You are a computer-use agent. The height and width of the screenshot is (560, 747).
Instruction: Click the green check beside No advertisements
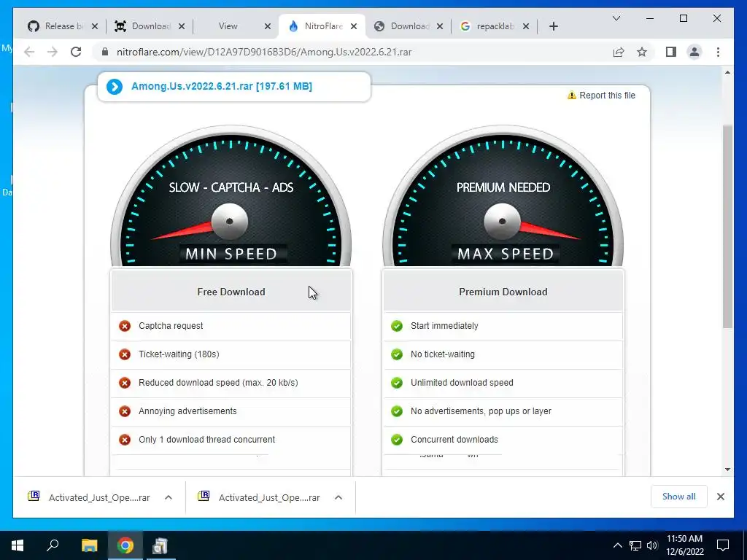click(x=397, y=411)
